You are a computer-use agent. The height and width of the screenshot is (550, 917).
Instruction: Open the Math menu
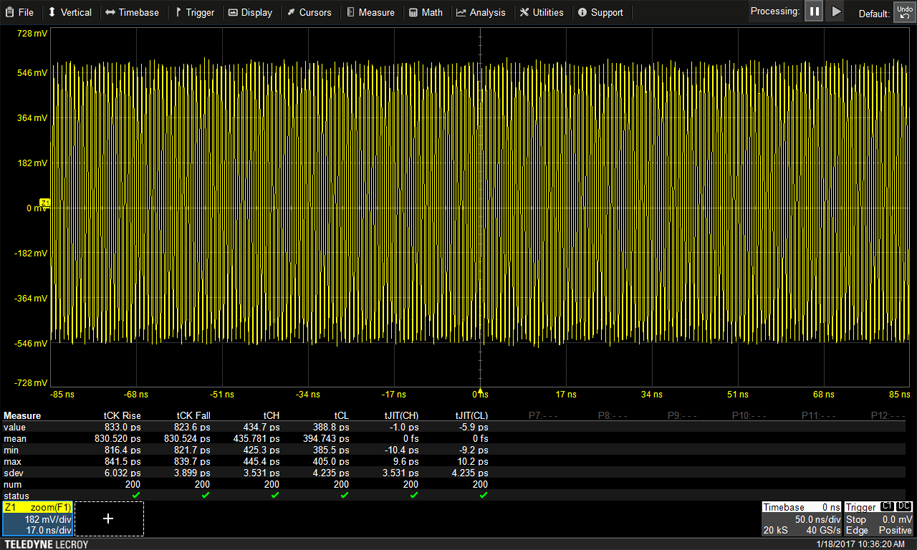click(x=425, y=13)
